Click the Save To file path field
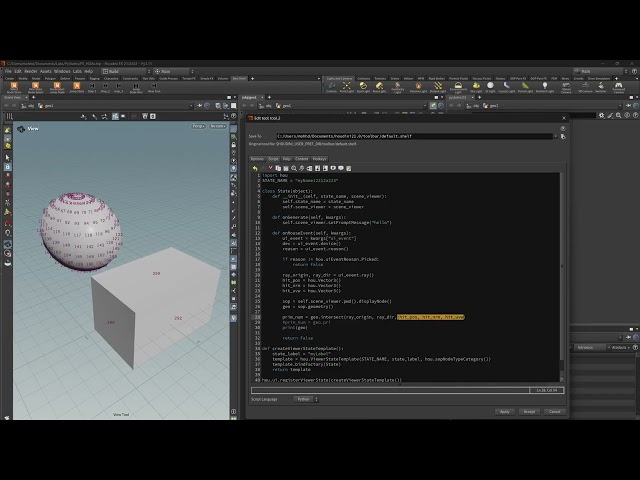The width and height of the screenshot is (640, 480). (414, 136)
